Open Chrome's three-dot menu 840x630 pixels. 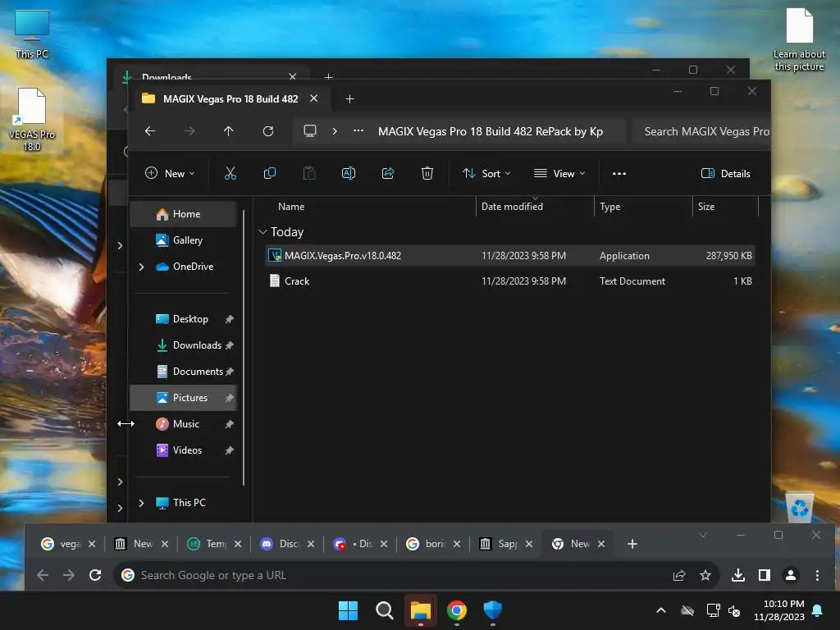(817, 575)
